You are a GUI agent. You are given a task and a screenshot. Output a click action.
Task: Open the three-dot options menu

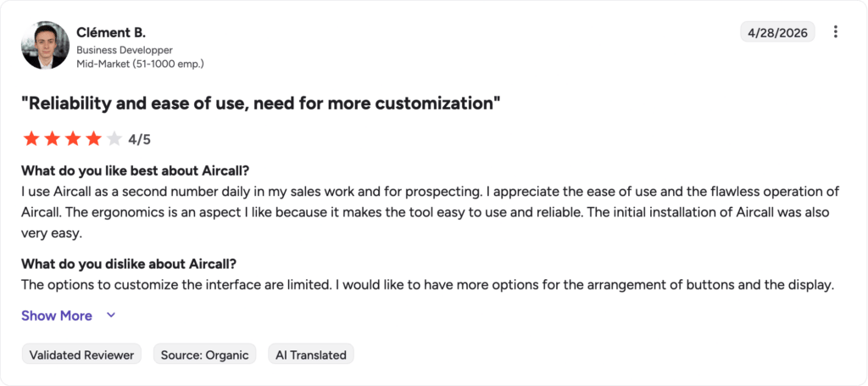tap(835, 32)
